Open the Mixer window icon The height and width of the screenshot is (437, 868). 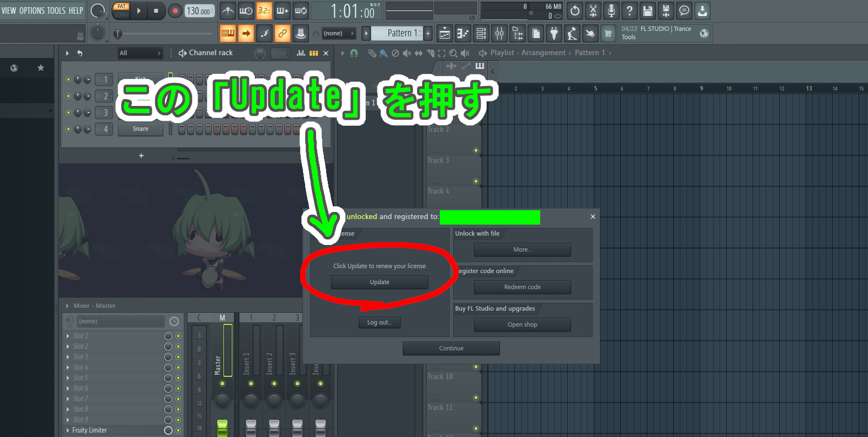(499, 34)
